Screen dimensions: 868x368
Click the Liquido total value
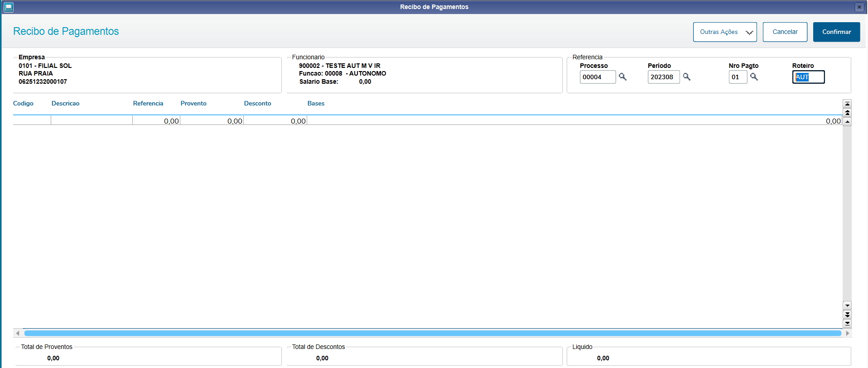point(603,358)
